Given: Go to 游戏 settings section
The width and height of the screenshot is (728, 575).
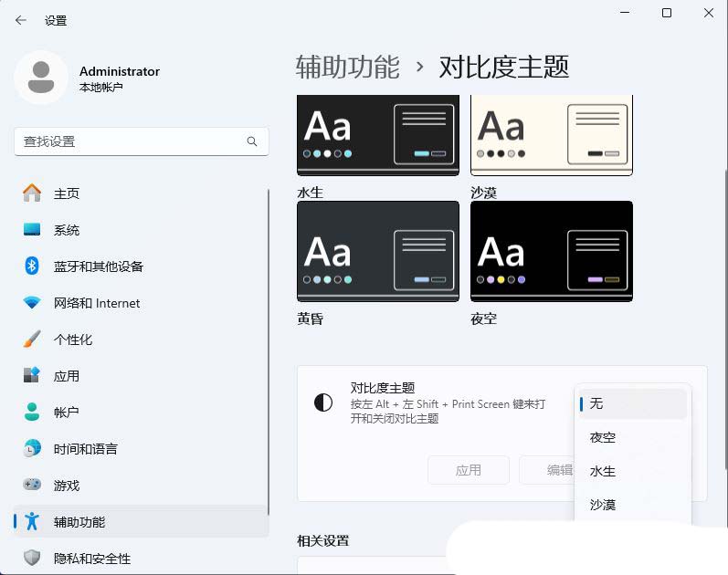Looking at the screenshot, I should [x=67, y=486].
